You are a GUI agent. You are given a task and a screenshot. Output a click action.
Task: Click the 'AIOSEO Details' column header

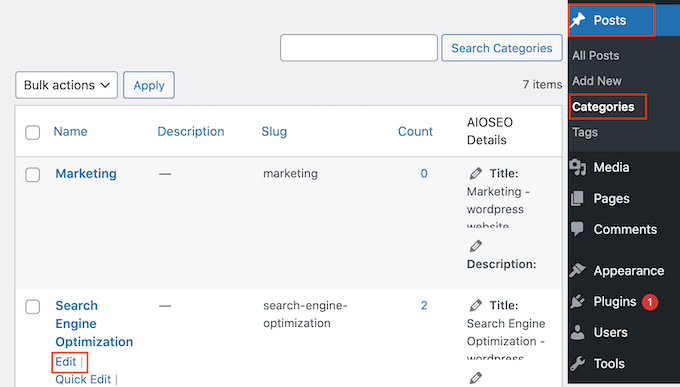(x=490, y=131)
